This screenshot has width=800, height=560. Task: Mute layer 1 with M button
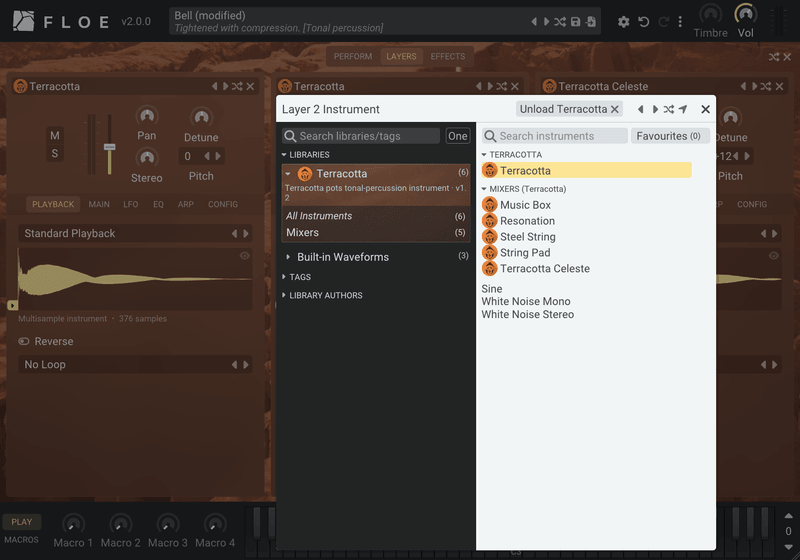[x=55, y=136]
